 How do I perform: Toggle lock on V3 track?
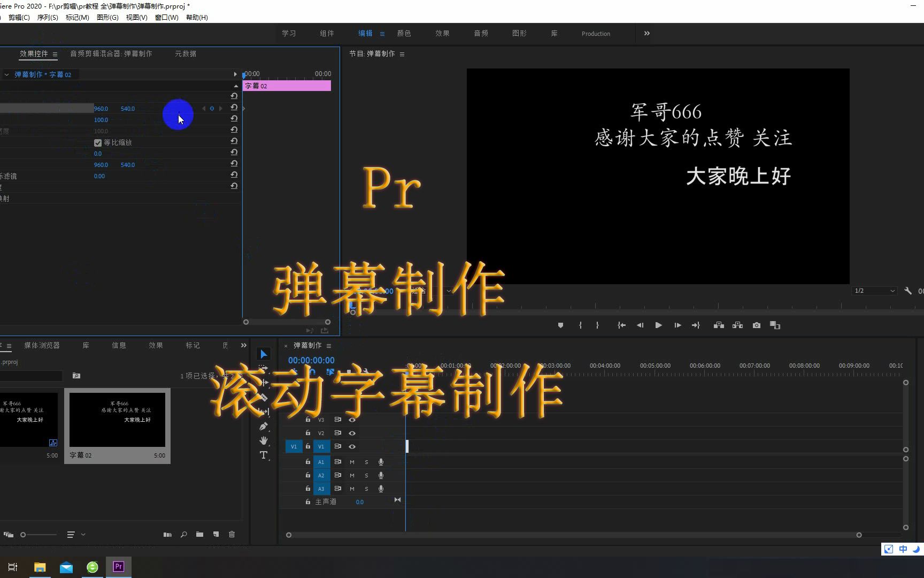tap(307, 420)
